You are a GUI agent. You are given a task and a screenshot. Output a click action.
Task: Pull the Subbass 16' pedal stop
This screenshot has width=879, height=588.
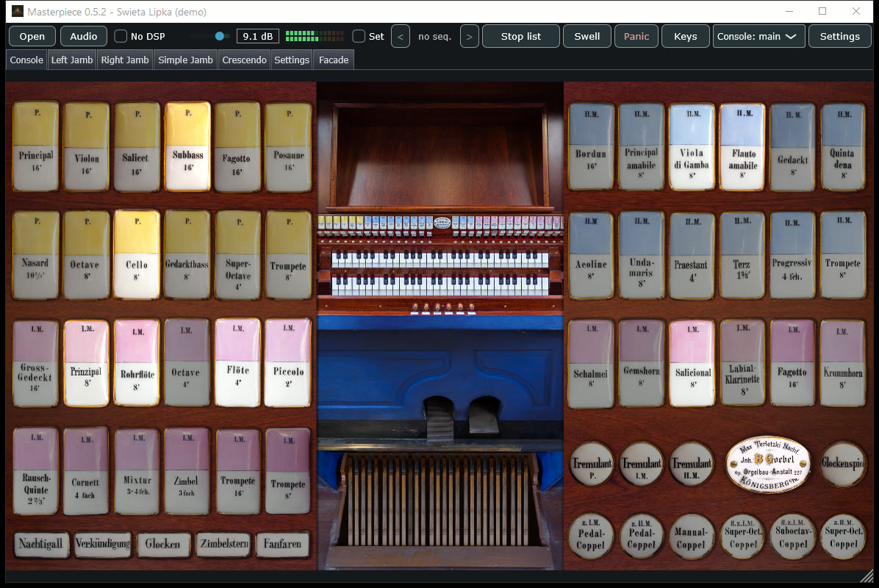(x=188, y=147)
